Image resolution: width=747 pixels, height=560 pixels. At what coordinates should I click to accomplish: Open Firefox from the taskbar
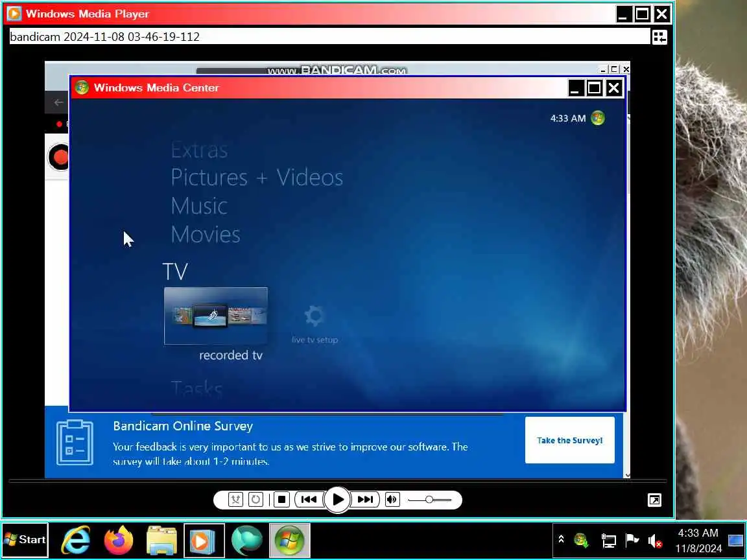[119, 540]
